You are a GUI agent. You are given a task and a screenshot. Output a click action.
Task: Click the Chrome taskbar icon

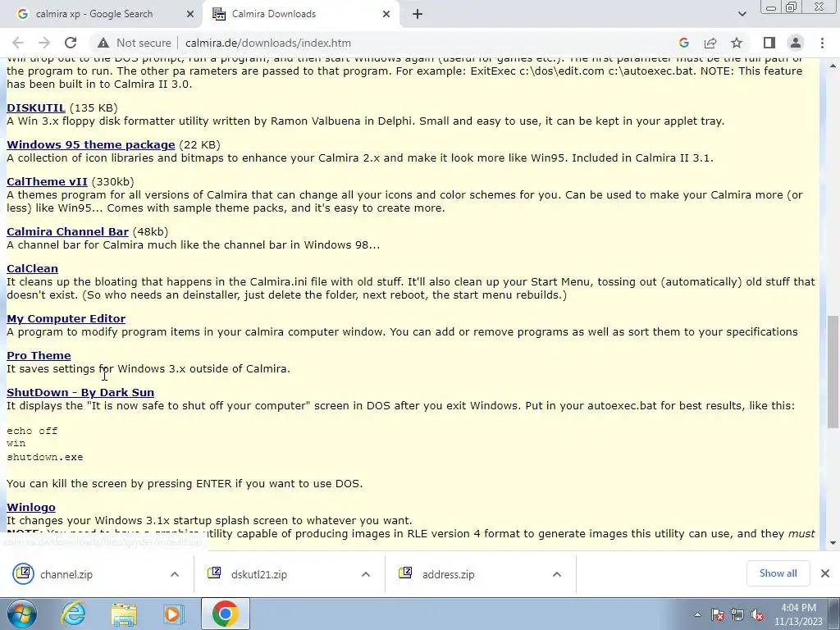226,614
